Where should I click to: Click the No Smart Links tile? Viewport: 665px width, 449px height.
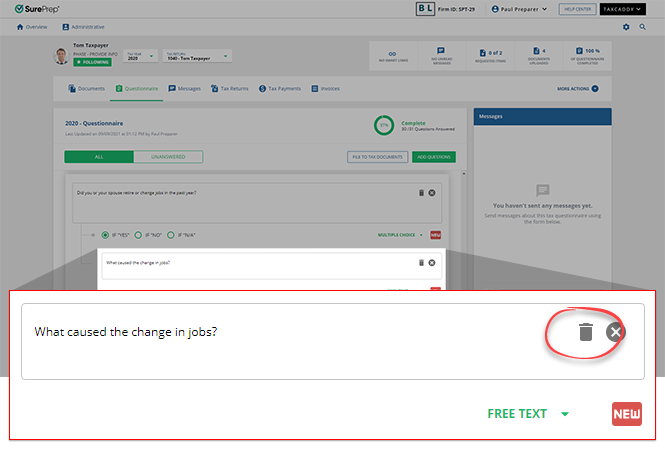pos(393,56)
